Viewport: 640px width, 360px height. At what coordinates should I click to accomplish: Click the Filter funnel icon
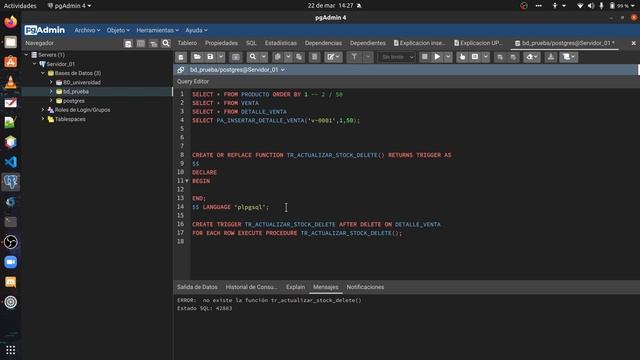(x=354, y=57)
